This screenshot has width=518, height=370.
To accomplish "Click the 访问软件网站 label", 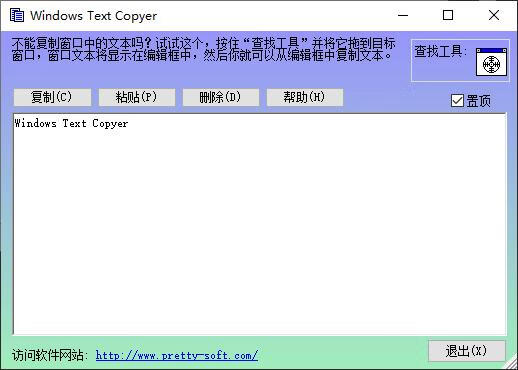I will (50, 355).
